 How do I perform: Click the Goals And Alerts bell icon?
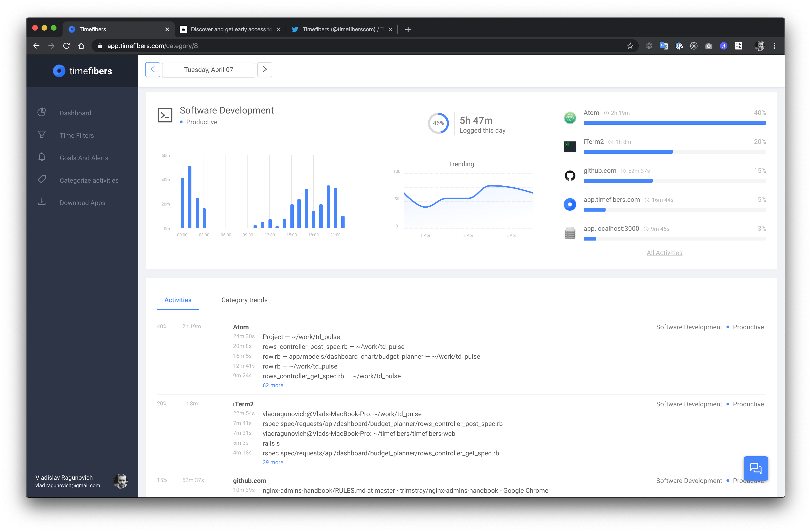(42, 157)
